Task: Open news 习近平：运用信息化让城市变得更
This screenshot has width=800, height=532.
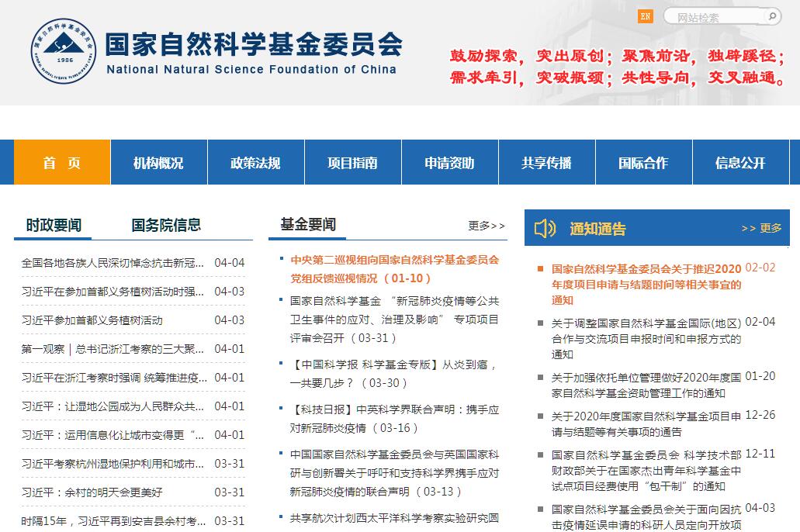Action: [x=113, y=435]
